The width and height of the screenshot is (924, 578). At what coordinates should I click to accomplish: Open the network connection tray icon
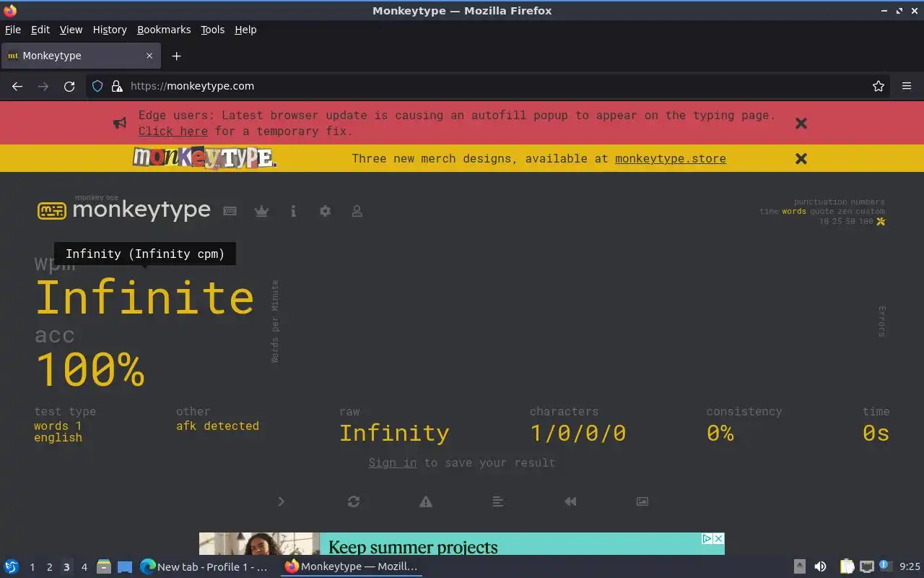pos(867,566)
